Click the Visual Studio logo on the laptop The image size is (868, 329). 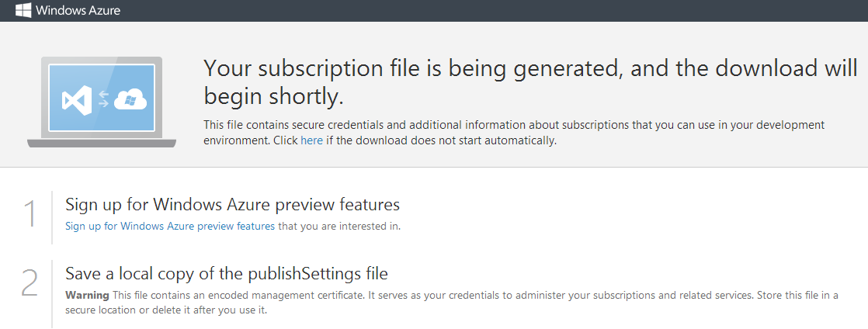tap(77, 100)
